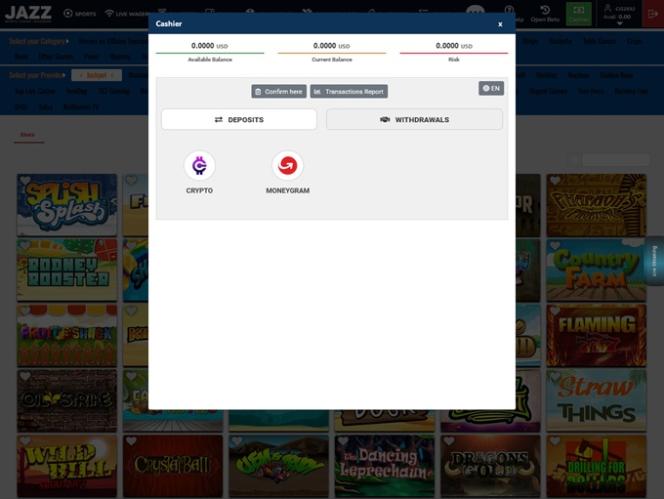664x499 pixels.
Task: Select the Crypto deposit method icon
Action: click(x=199, y=166)
